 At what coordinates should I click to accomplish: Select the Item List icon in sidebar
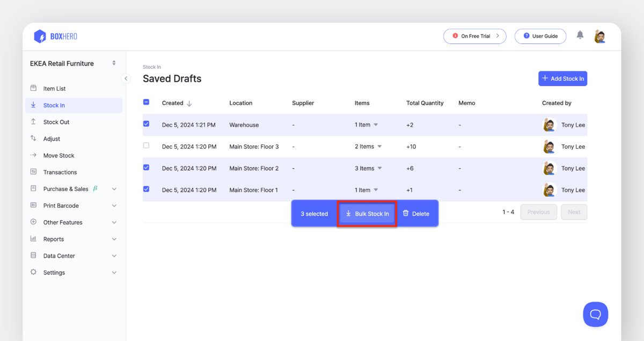click(x=34, y=88)
